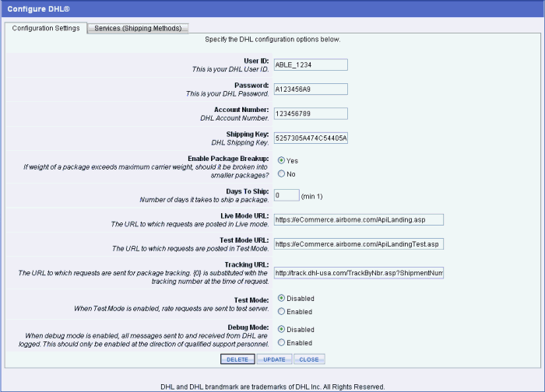The width and height of the screenshot is (545, 392).
Task: Click the Shipping Key field
Action: pyautogui.click(x=311, y=138)
